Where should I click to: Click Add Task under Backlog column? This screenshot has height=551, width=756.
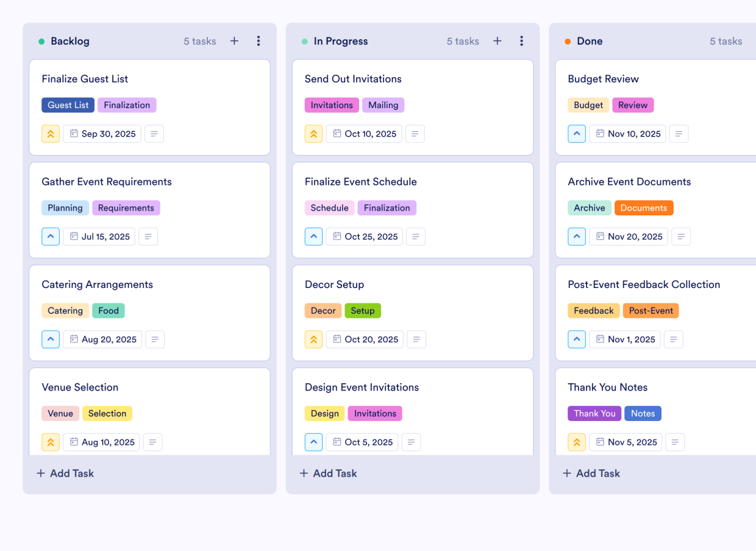click(65, 474)
